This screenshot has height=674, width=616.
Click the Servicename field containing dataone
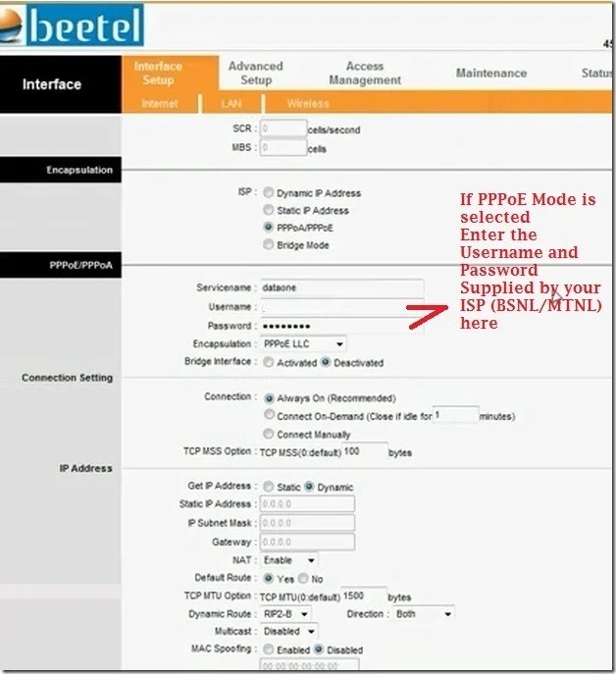coord(341,287)
